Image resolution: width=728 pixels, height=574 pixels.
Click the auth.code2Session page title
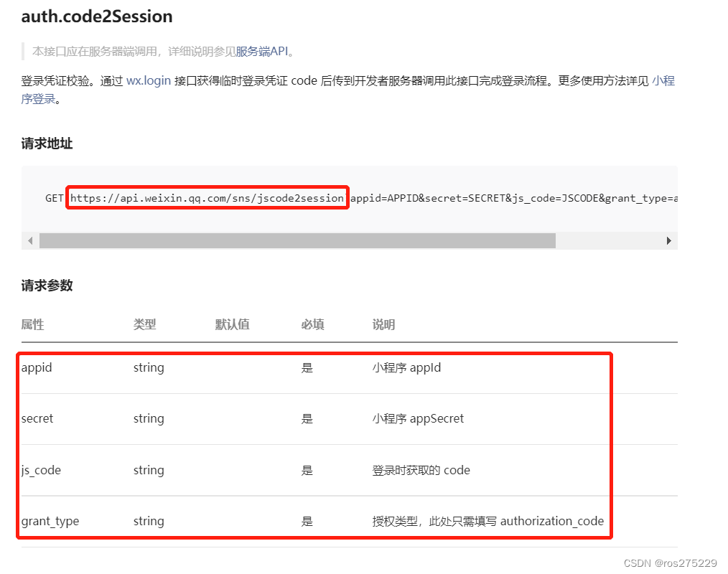coord(97,16)
